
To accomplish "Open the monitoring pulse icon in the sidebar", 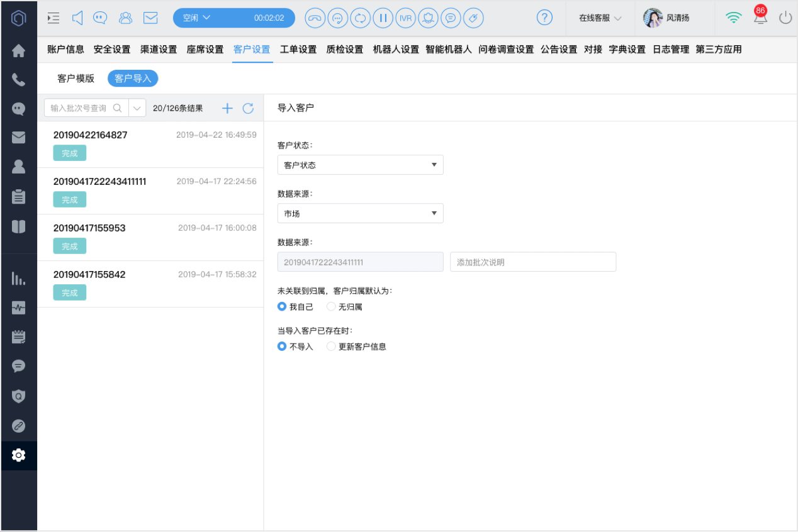I will tap(19, 308).
